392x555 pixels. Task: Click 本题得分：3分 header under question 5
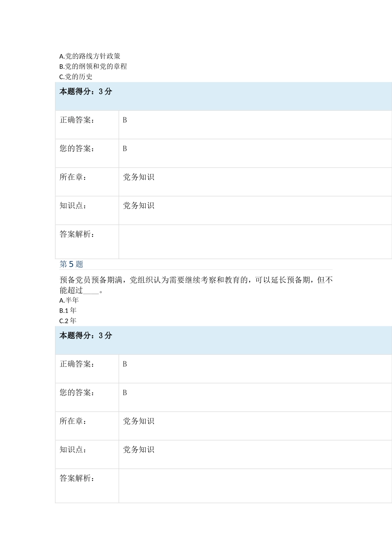85,336
